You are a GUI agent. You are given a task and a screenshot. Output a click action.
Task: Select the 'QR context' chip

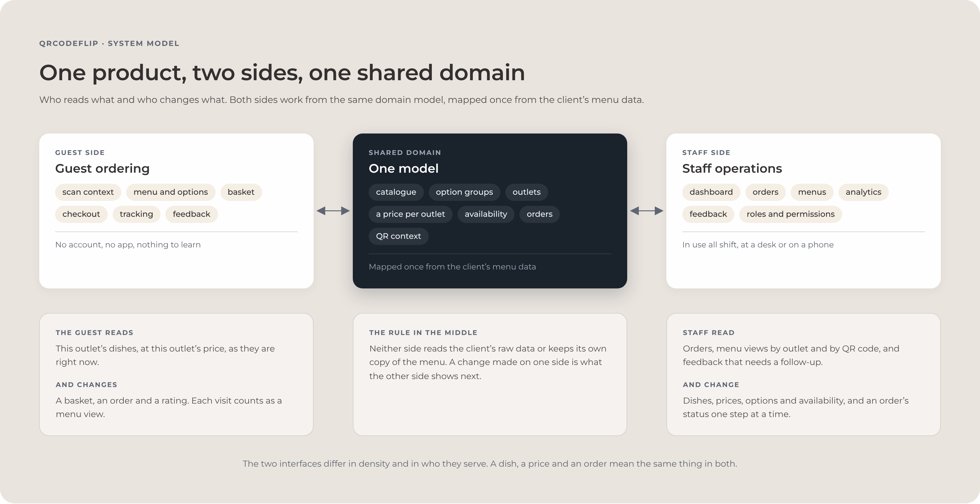tap(398, 236)
